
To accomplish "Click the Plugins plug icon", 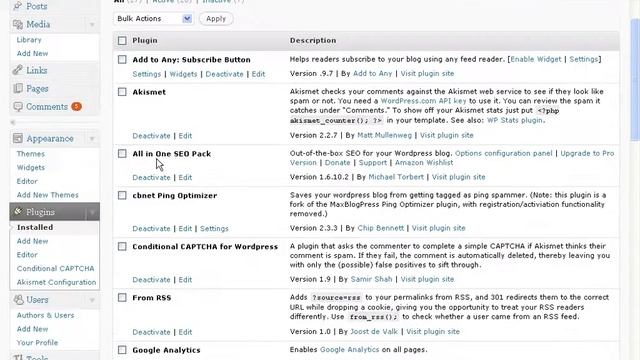I will click(x=18, y=211).
